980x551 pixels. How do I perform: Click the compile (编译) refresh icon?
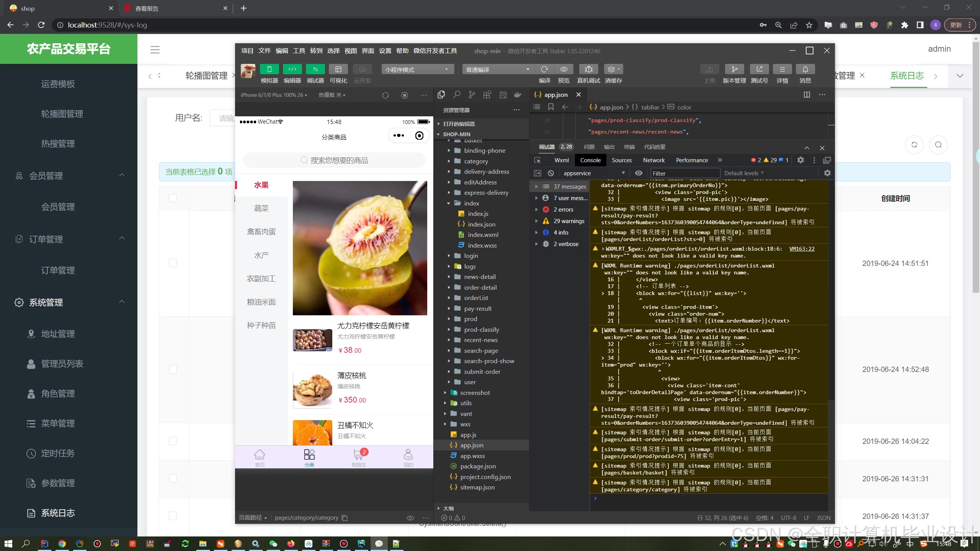click(544, 69)
